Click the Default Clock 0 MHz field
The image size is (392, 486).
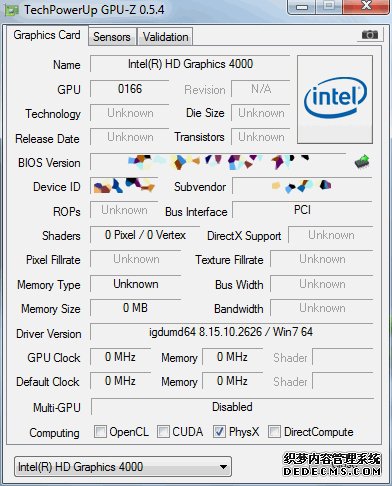(120, 381)
